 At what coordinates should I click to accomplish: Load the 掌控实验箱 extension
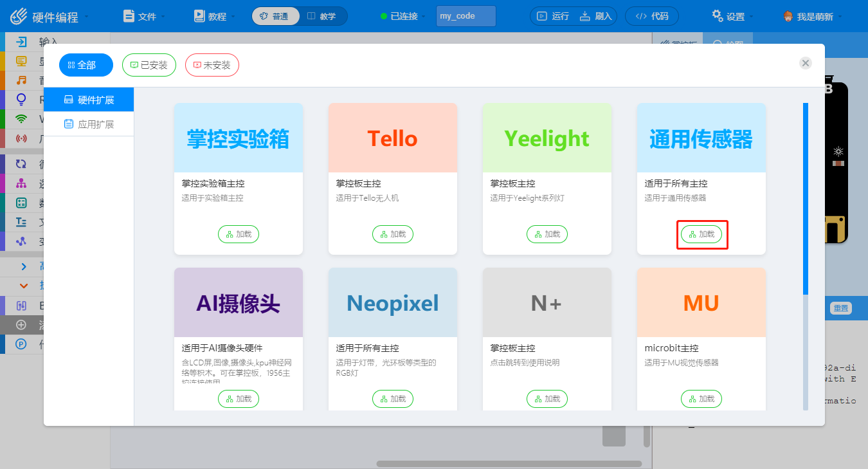pos(239,234)
